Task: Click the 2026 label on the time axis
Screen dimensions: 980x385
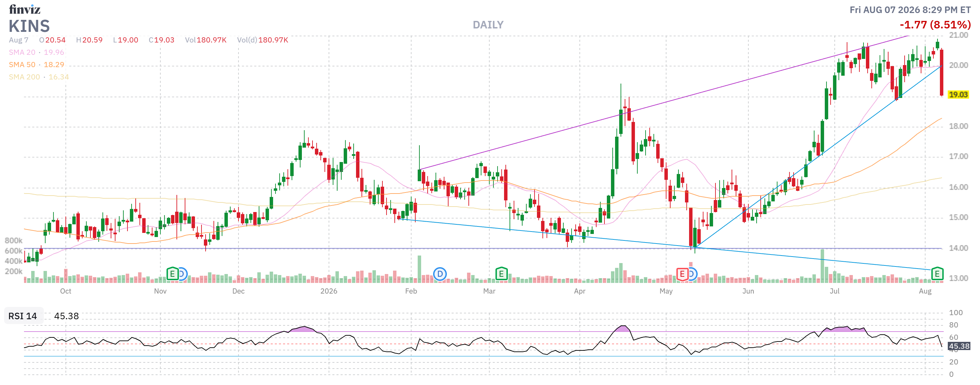Action: point(329,291)
